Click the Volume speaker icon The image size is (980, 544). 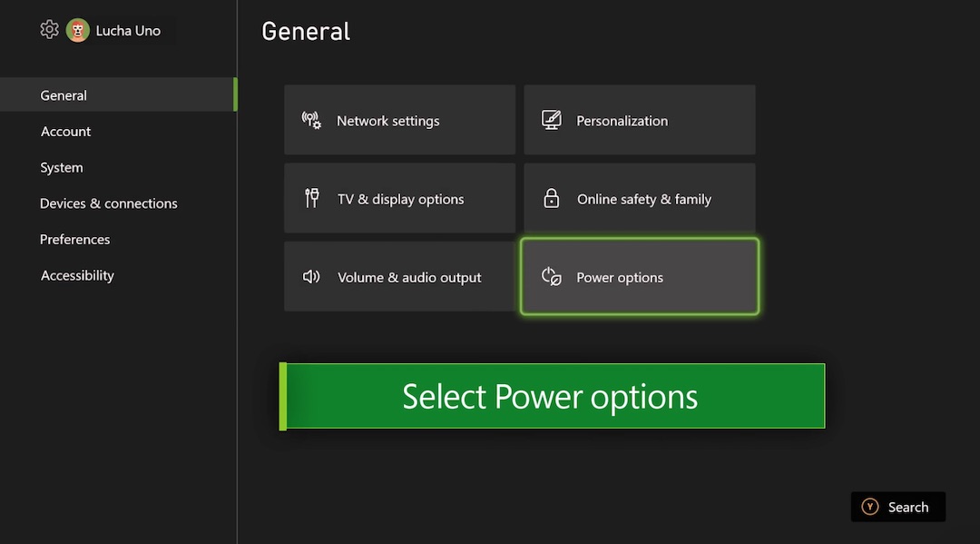[311, 276]
